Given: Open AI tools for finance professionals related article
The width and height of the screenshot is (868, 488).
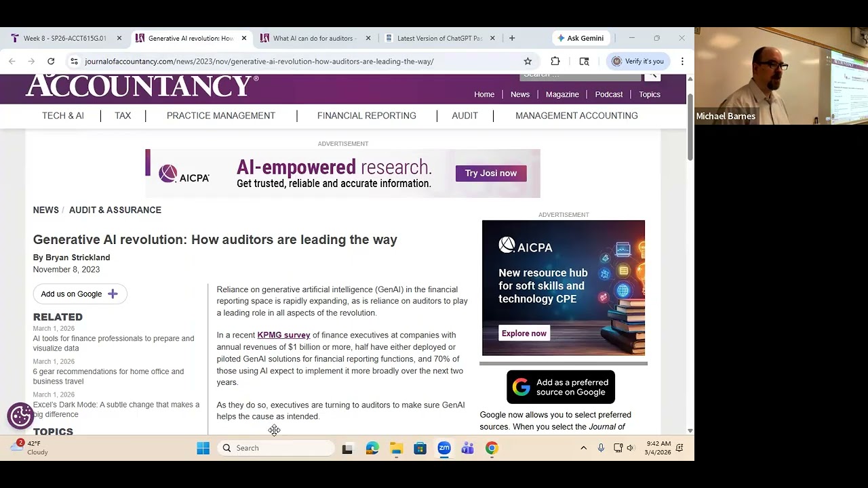Looking at the screenshot, I should point(113,343).
